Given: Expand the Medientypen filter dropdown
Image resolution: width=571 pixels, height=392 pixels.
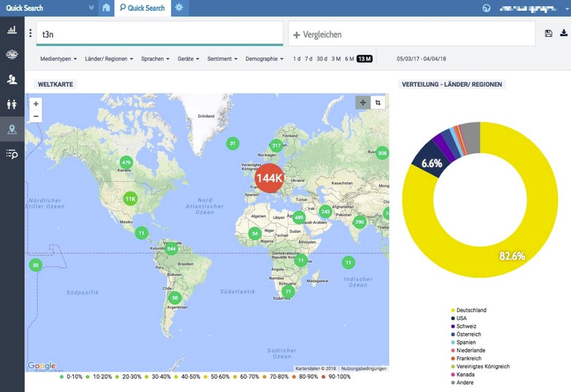Looking at the screenshot, I should 58,59.
